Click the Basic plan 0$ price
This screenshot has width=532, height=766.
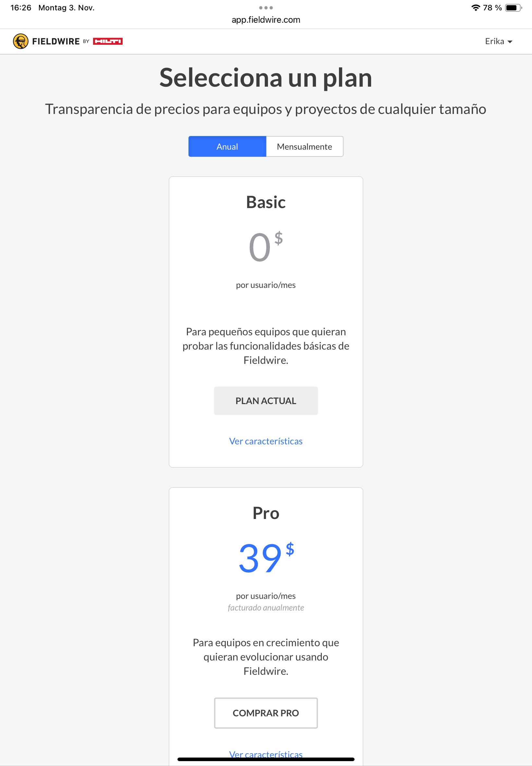(266, 247)
